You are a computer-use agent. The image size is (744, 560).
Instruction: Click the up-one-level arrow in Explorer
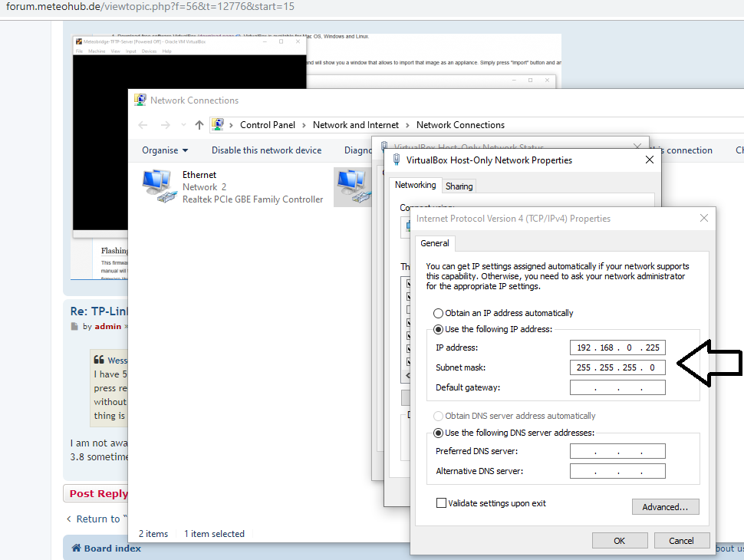click(199, 125)
